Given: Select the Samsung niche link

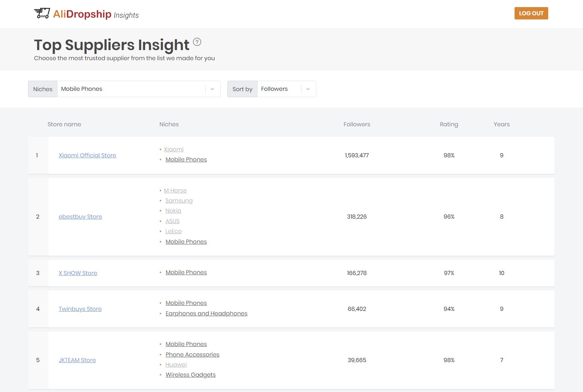Looking at the screenshot, I should point(179,201).
